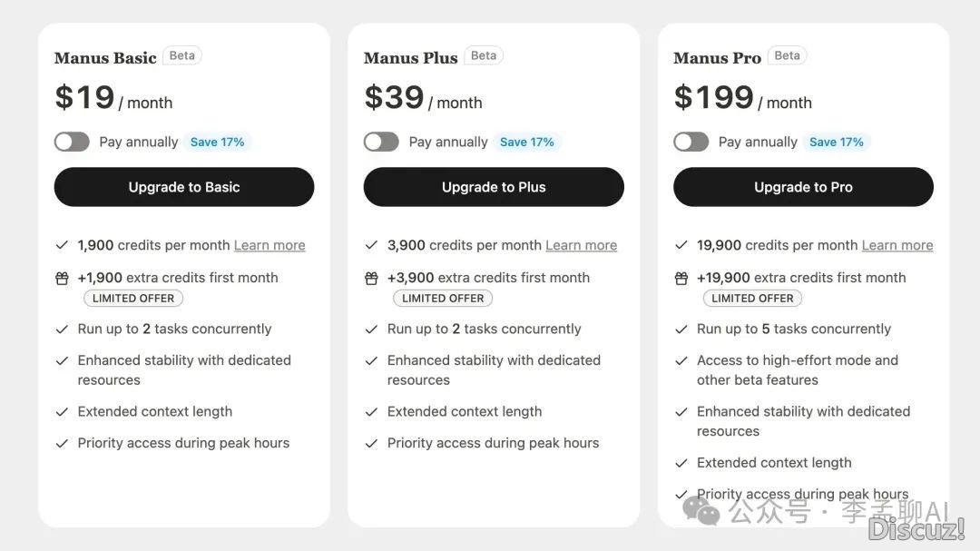Switch on Pay annually for Manus Pro
Image resolution: width=980 pixels, height=551 pixels.
(691, 142)
